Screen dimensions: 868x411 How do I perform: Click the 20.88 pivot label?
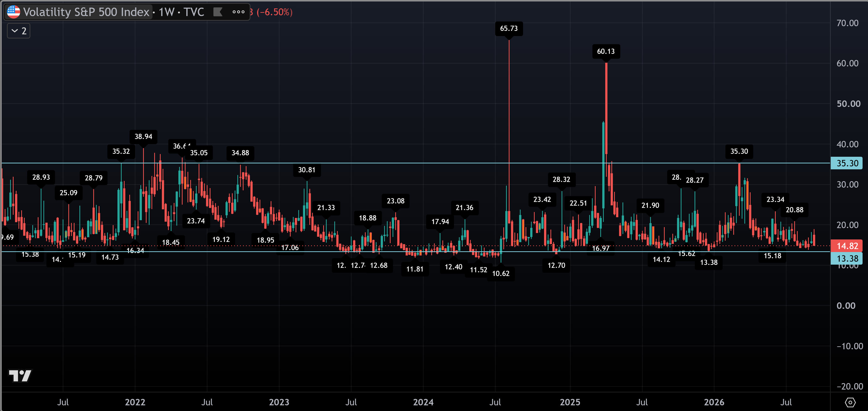(794, 210)
